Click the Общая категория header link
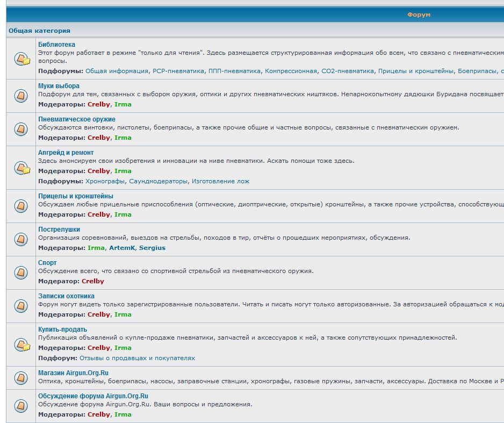This screenshot has width=504, height=423. 39,31
